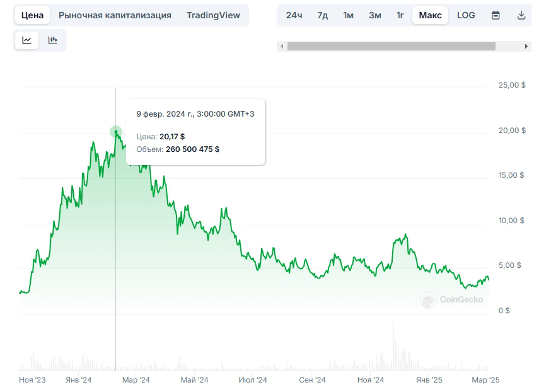
Task: Click the Ноя '23 date label
Action: pos(32,380)
